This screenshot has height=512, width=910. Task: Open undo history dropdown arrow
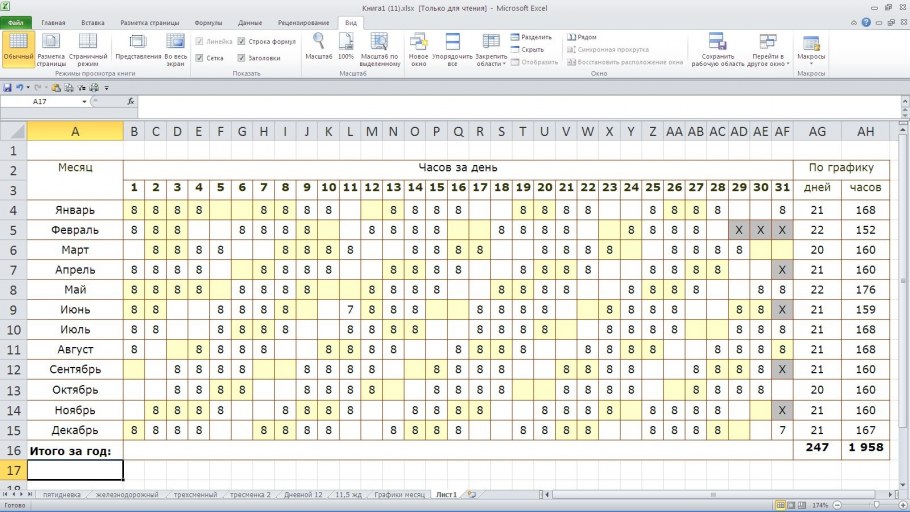point(28,88)
